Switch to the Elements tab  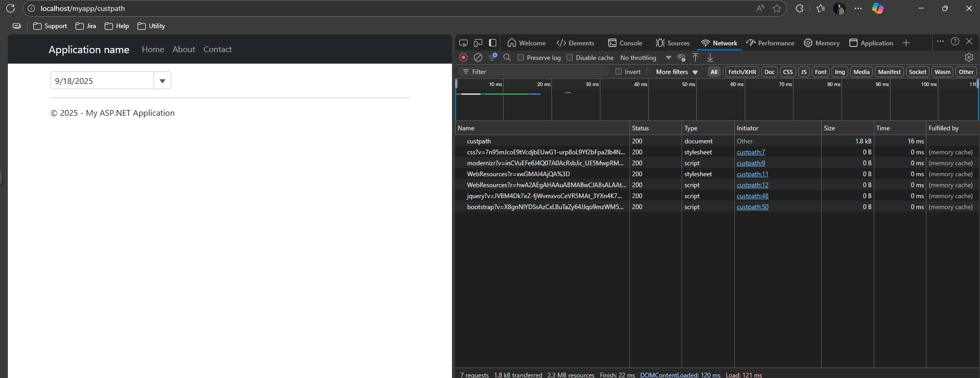(575, 43)
